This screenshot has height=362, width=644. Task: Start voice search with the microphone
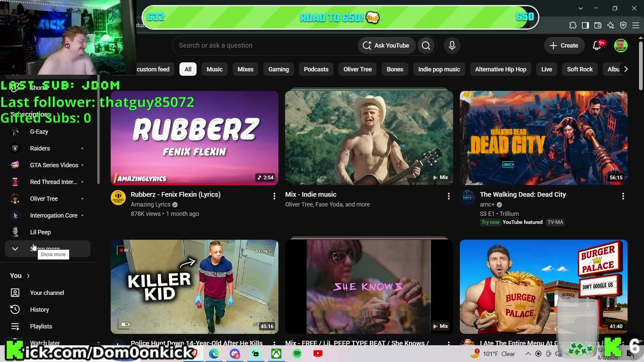point(452,45)
